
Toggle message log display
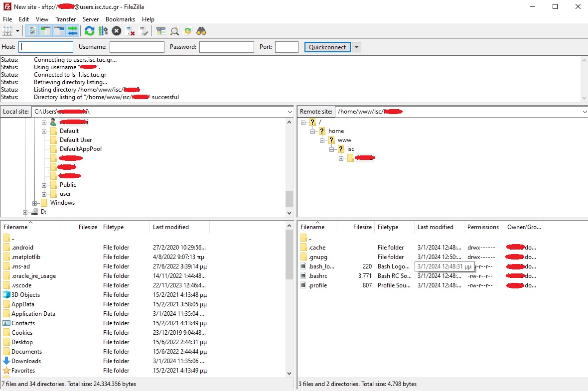tap(32, 31)
